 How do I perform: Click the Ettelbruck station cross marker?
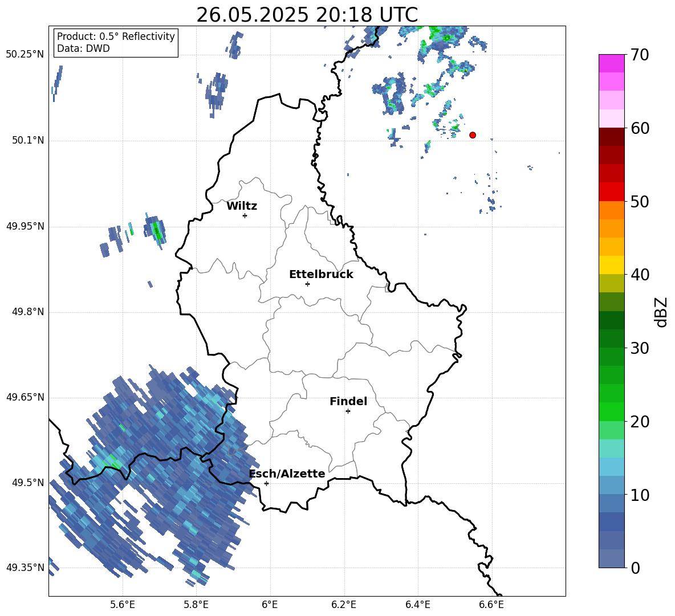point(307,284)
